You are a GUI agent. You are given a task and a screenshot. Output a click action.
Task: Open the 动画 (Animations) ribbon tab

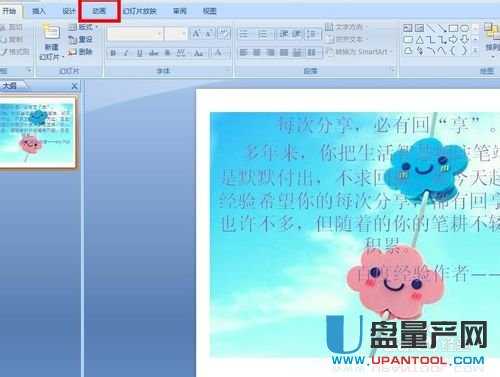[x=99, y=11]
